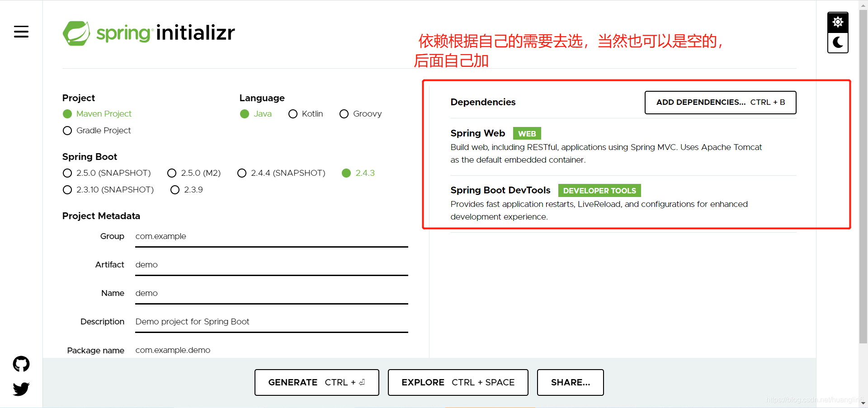The height and width of the screenshot is (408, 868).
Task: Choose Groovy language option
Action: point(361,114)
